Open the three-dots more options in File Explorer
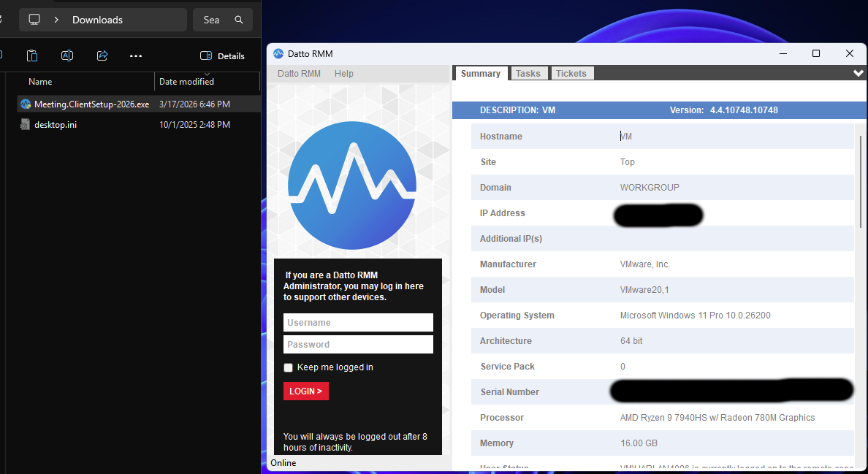Screen dimensions: 868x474 point(136,56)
